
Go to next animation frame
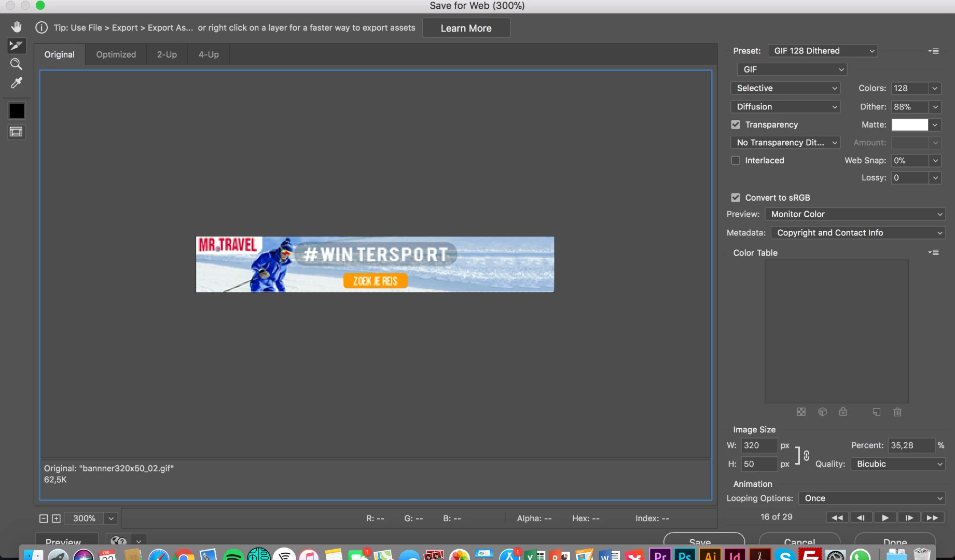coord(909,517)
